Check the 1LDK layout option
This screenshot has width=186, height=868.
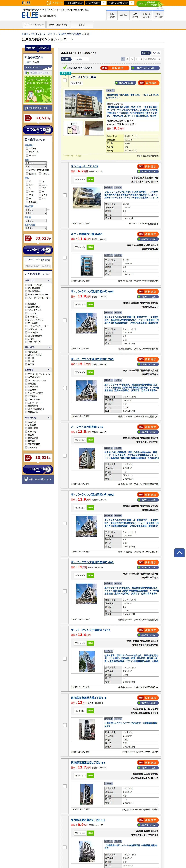(40, 185)
